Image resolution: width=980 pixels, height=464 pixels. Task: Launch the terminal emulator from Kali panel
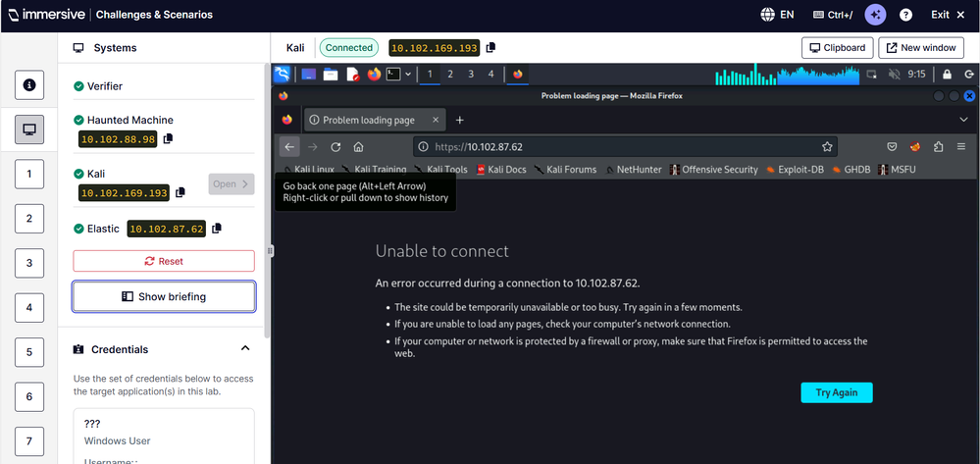393,74
